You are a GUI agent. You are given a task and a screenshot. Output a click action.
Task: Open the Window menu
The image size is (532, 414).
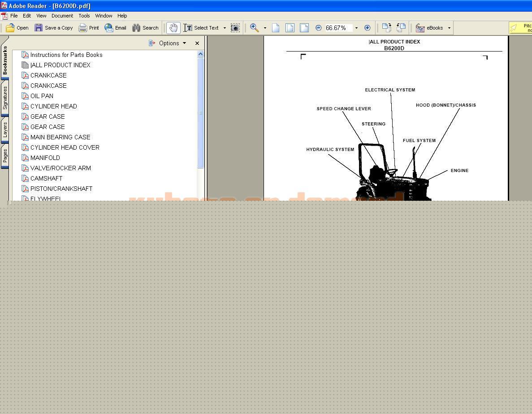[x=104, y=16]
